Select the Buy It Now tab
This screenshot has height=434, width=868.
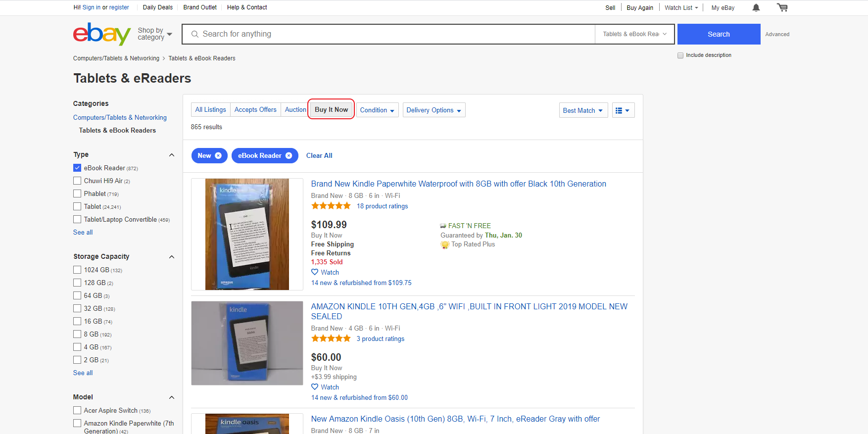pyautogui.click(x=332, y=110)
